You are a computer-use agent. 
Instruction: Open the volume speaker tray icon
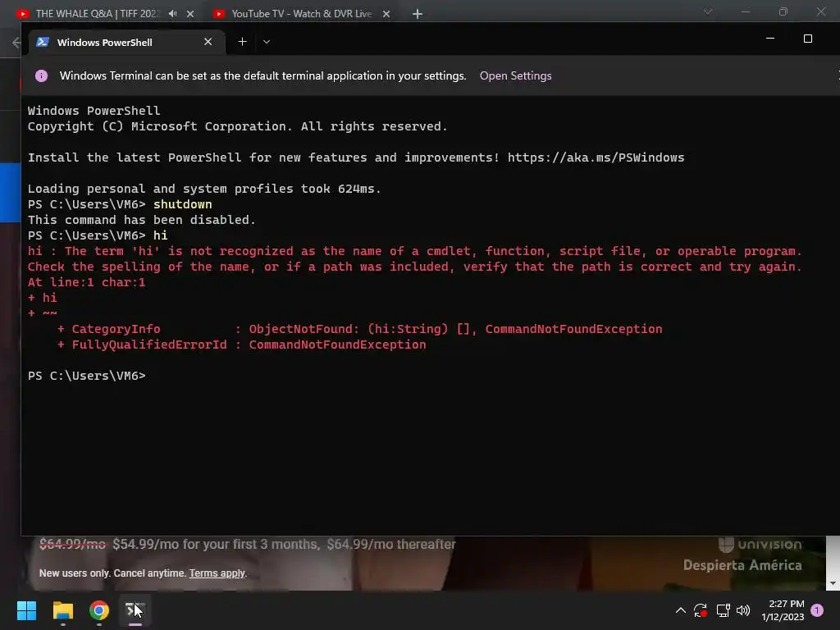coord(743,610)
